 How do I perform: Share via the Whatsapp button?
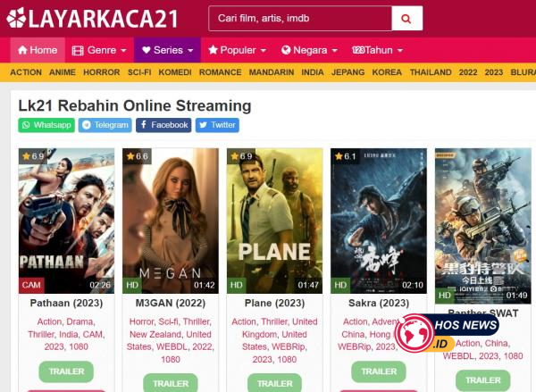click(x=46, y=125)
